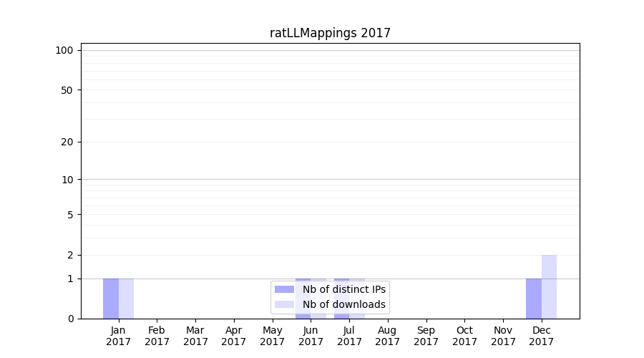Click the 'Jan 2017' x-axis label
The width and height of the screenshot is (644, 358).
tap(119, 336)
